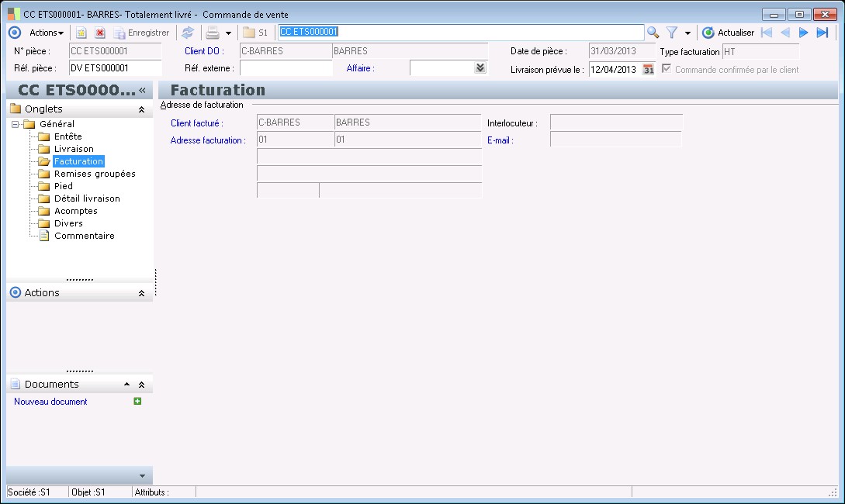
Task: Click the green plus add document icon
Action: click(137, 401)
